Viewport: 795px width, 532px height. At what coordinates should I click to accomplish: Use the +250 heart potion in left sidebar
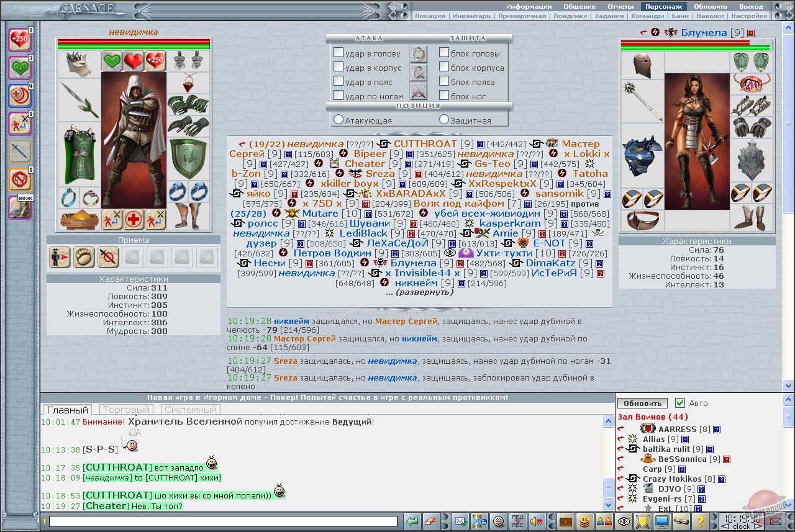(x=19, y=40)
